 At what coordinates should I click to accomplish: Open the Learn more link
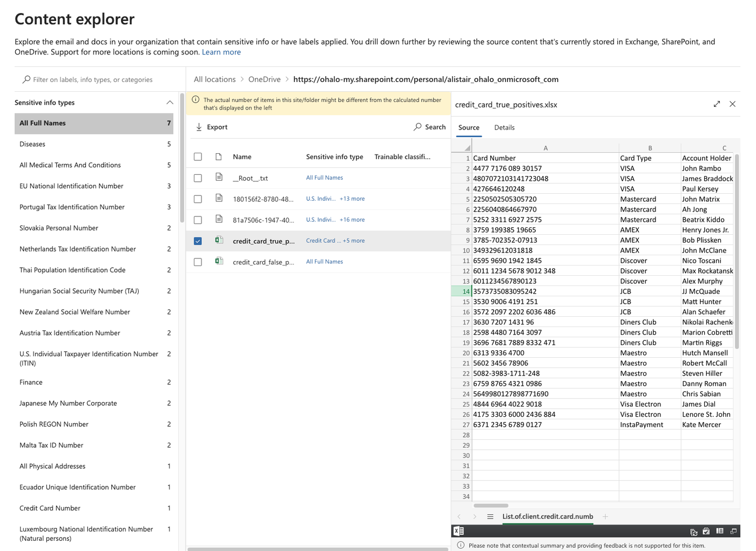coord(221,52)
